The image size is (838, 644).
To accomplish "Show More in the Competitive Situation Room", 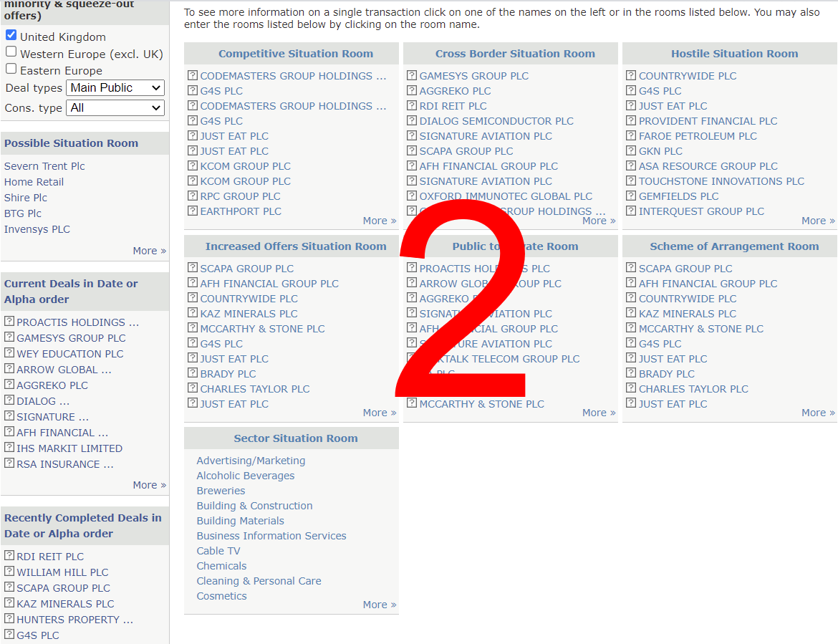I will [380, 221].
